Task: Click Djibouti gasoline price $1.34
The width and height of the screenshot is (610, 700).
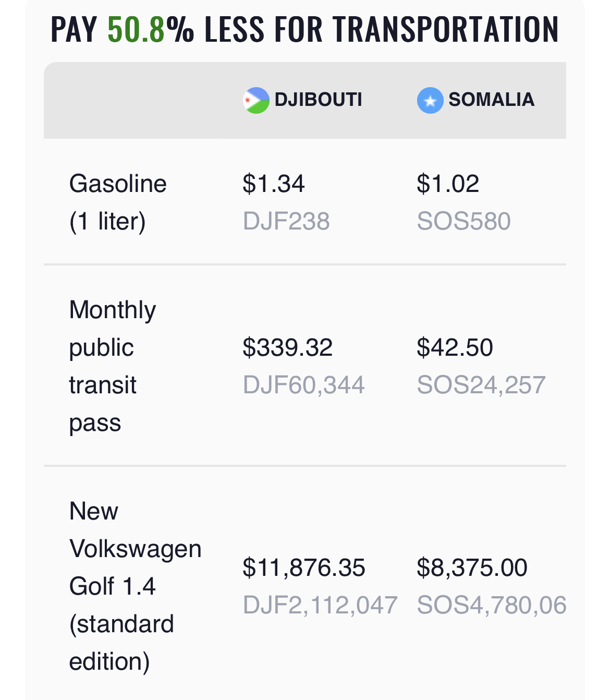Action: (273, 184)
